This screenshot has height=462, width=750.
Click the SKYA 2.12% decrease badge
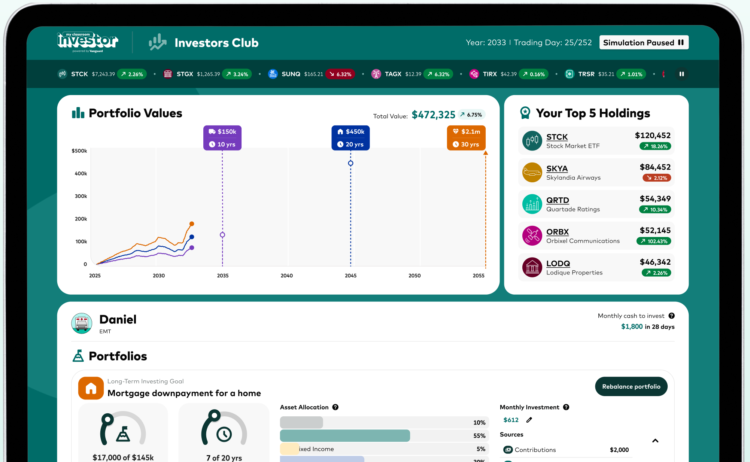657,178
